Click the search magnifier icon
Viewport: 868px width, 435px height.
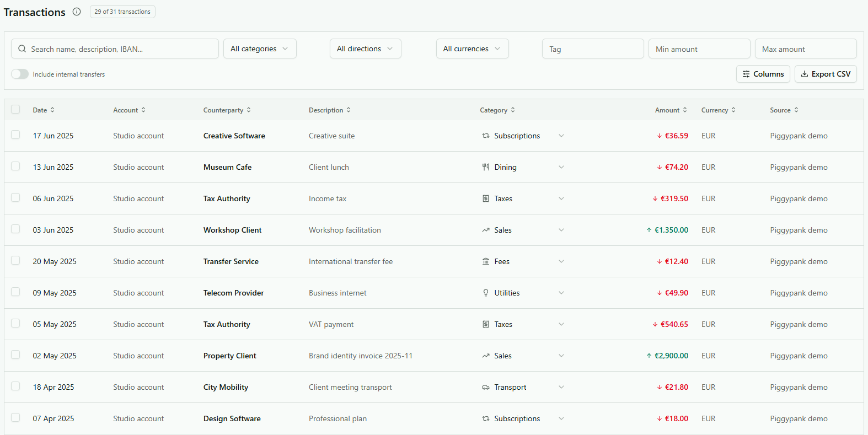pyautogui.click(x=22, y=49)
